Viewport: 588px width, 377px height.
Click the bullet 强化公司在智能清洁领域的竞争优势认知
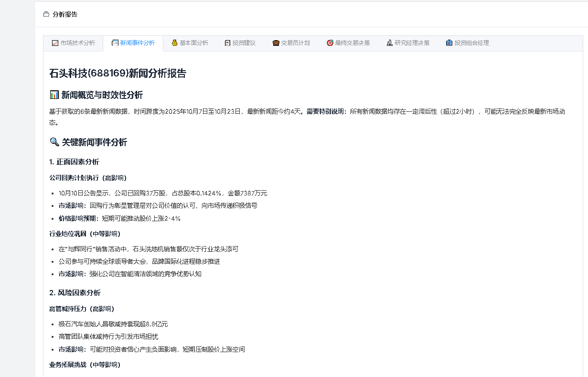coord(130,274)
